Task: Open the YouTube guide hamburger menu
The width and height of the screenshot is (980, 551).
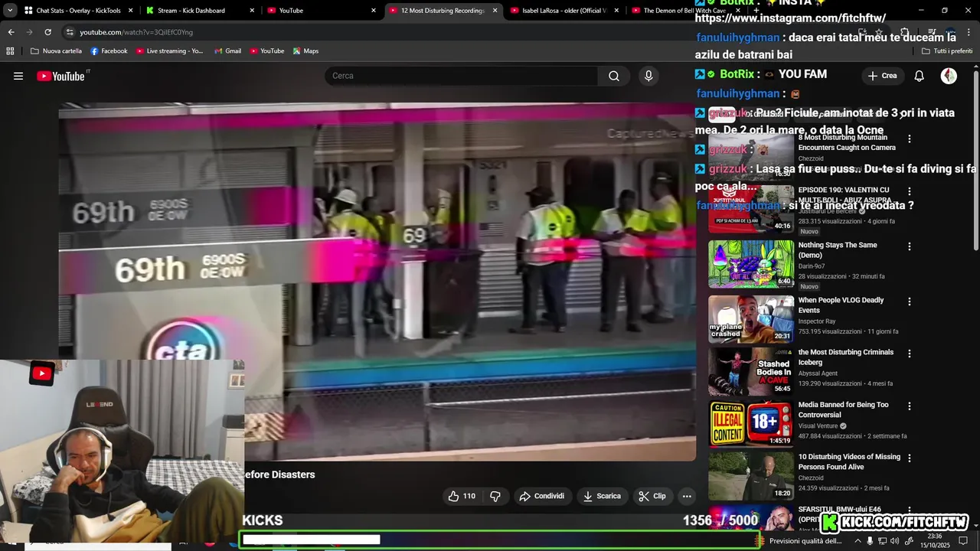Action: tap(18, 76)
